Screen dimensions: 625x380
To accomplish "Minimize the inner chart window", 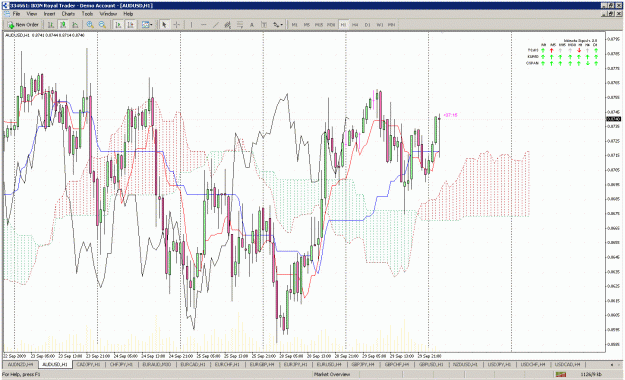I will click(605, 14).
